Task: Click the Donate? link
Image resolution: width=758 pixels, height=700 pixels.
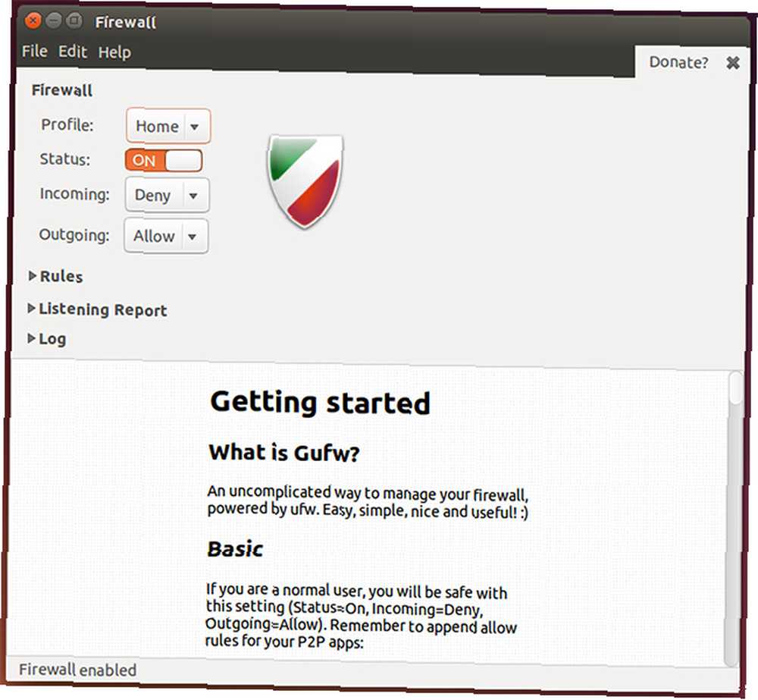Action: point(678,62)
